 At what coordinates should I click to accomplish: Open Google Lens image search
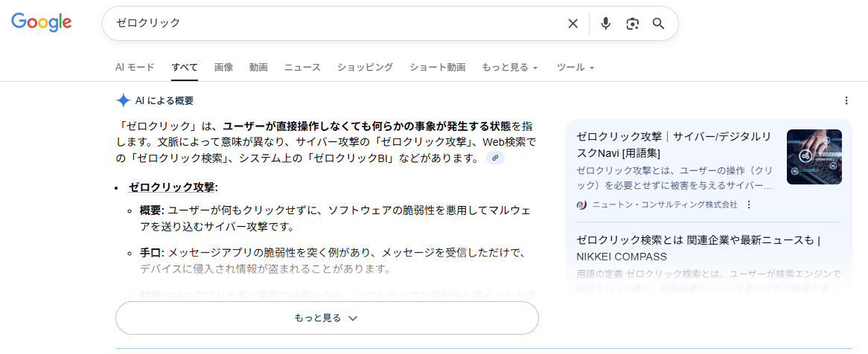pos(632,23)
